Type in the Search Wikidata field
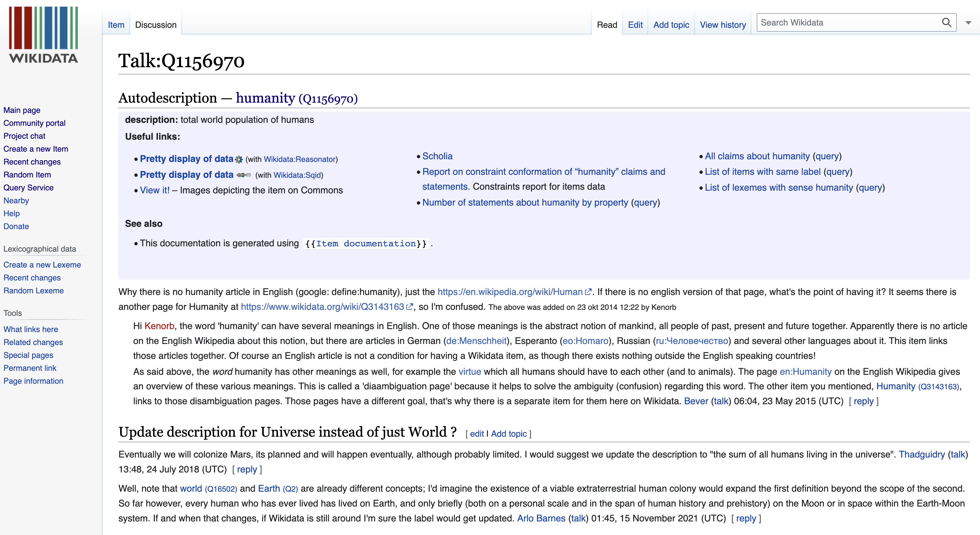 click(x=848, y=23)
